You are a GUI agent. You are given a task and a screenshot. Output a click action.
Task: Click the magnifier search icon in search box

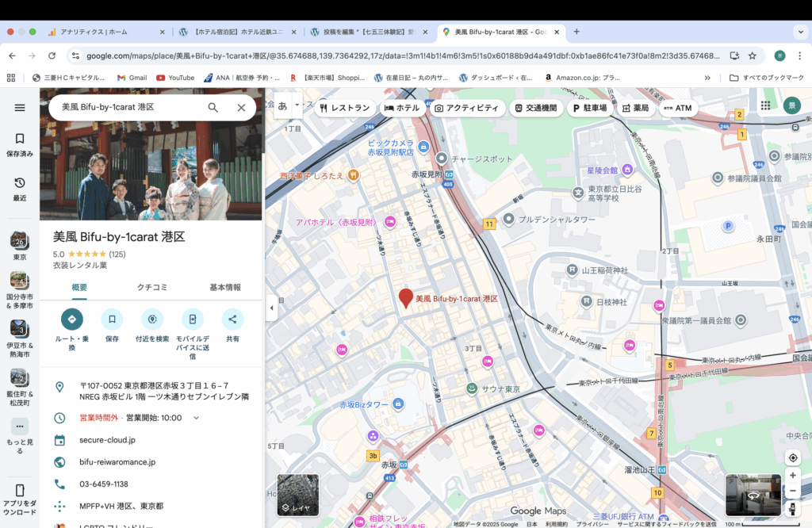(x=213, y=108)
